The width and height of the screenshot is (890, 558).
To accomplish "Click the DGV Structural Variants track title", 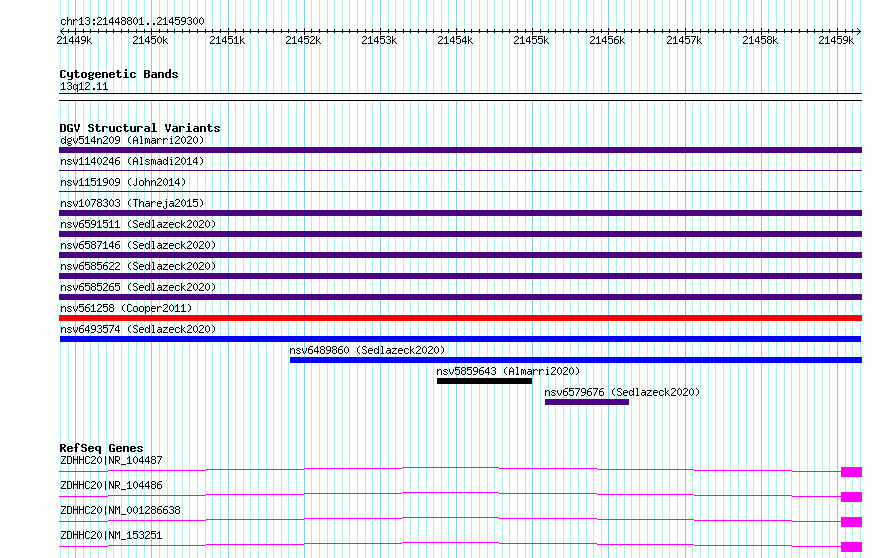I will pos(140,128).
